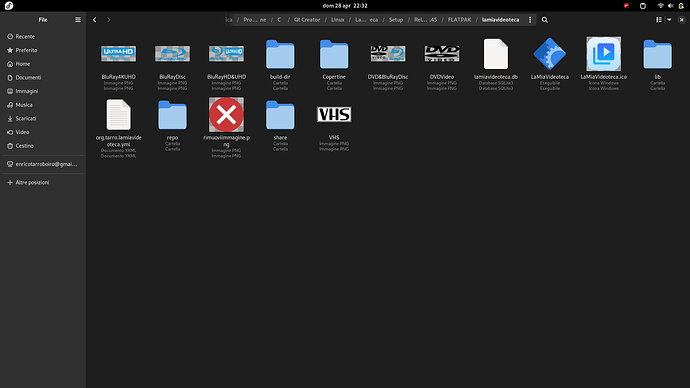The height and width of the screenshot is (388, 690).
Task: Close the file manager window
Action: 682,20
